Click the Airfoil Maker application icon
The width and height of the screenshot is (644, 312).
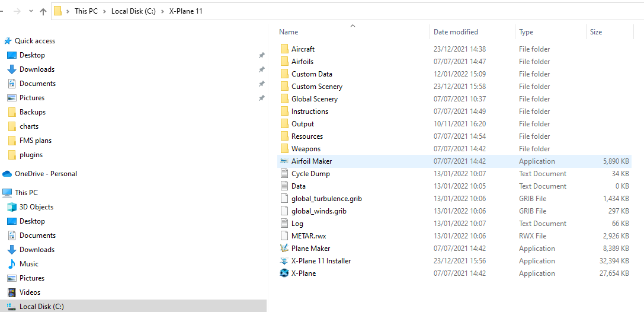(x=284, y=161)
